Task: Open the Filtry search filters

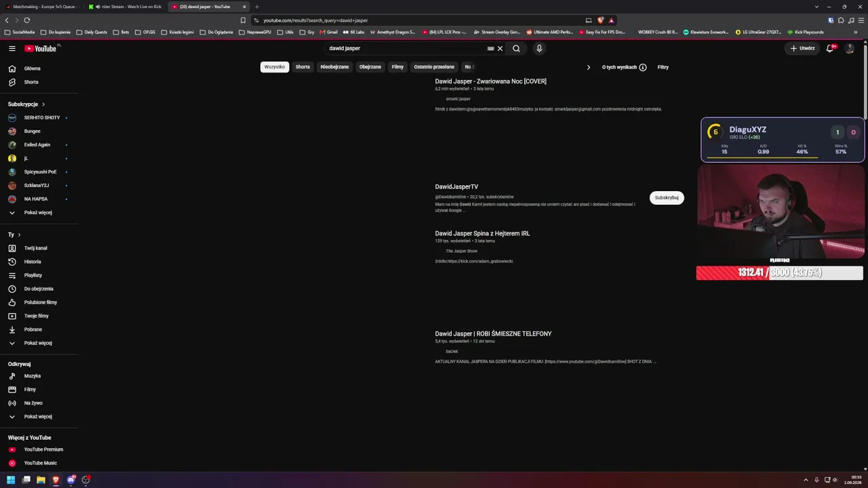Action: [663, 67]
